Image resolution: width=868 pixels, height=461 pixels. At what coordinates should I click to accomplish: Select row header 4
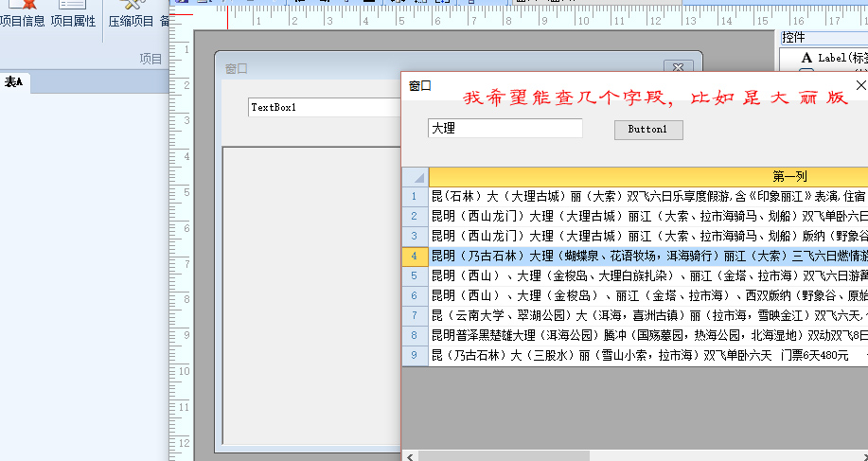click(416, 257)
